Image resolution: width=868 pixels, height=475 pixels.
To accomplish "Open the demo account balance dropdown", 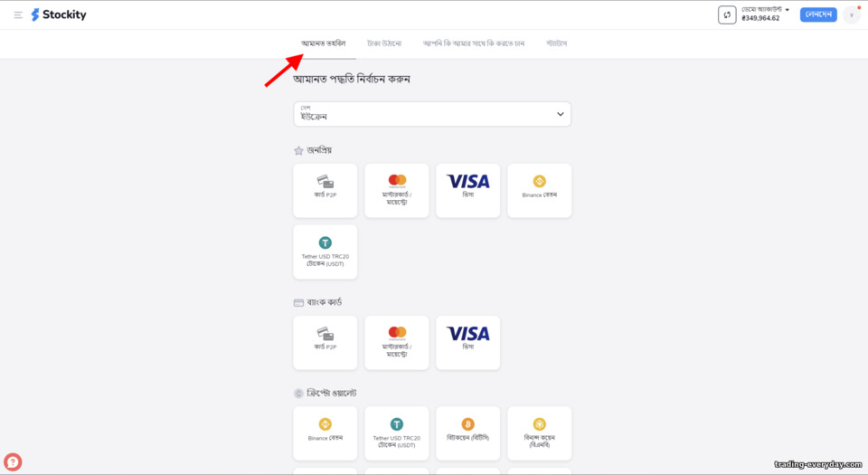I will tap(766, 14).
